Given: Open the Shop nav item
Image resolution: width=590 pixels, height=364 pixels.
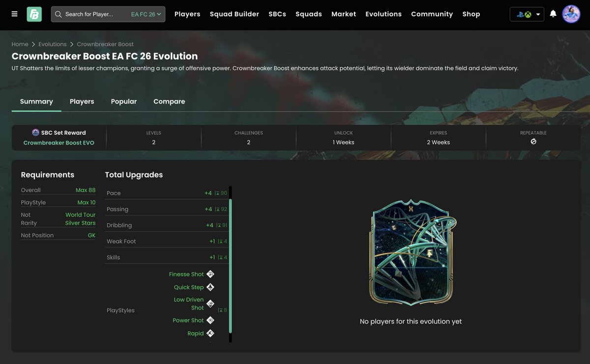Looking at the screenshot, I should [471, 14].
